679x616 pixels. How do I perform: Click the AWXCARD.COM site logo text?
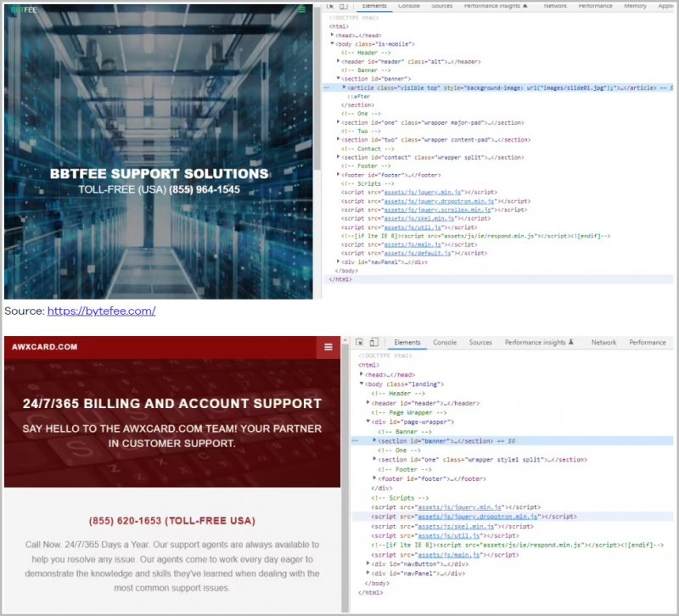[45, 347]
